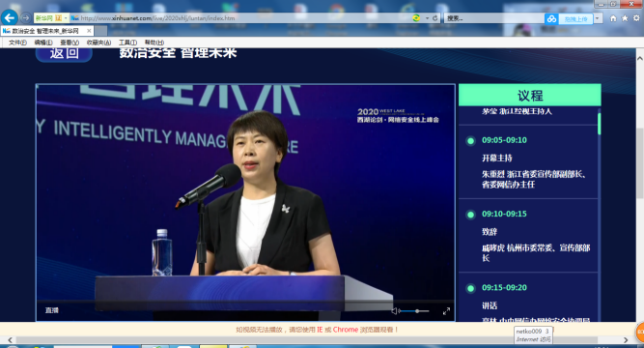Click the compatibility view icon in address bar
The image size is (644, 348).
click(416, 18)
